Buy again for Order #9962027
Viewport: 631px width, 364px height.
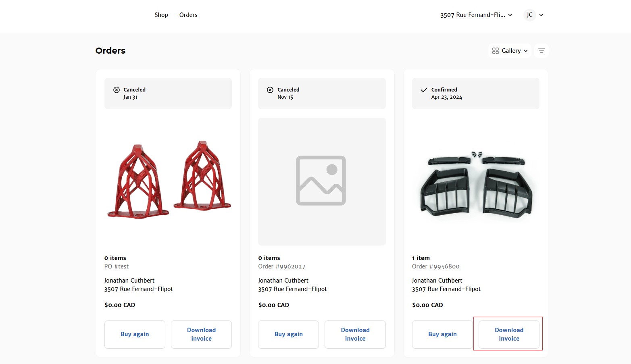[289, 334]
